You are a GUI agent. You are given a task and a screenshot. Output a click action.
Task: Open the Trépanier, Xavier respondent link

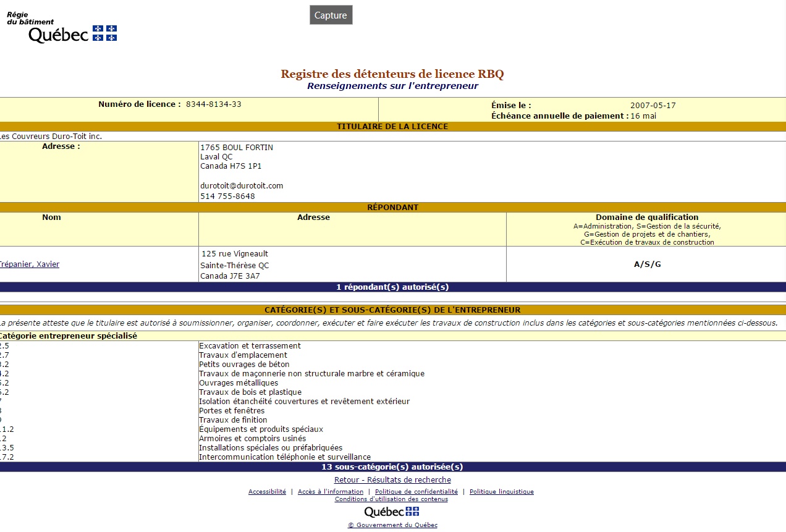click(x=30, y=264)
